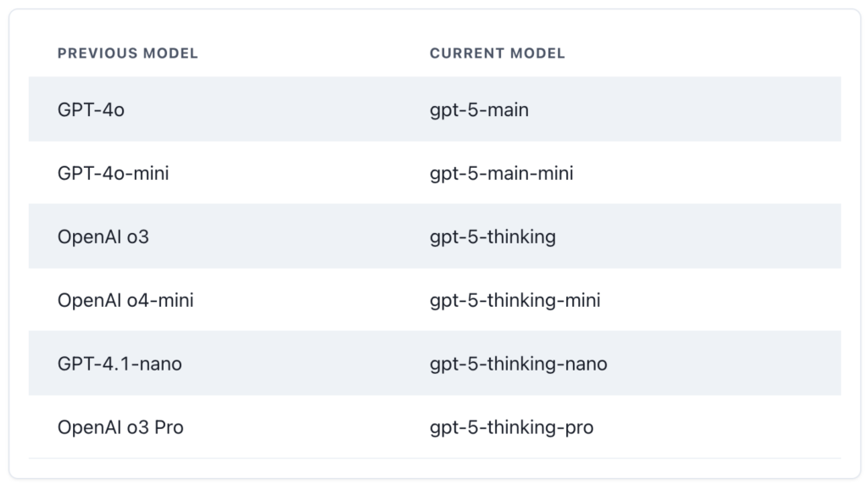Click the gpt-5-thinking-nano model name
Screen dimensions: 868x490
pyautogui.click(x=518, y=364)
